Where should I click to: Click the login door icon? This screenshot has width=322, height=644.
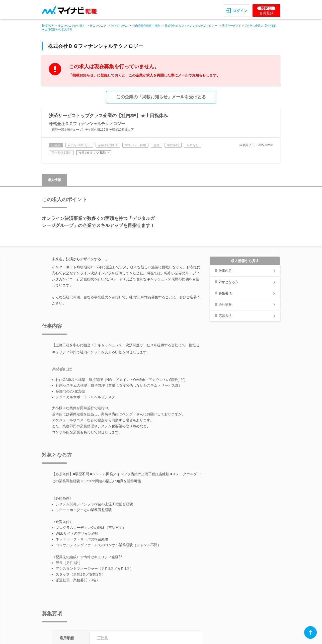pyautogui.click(x=228, y=11)
